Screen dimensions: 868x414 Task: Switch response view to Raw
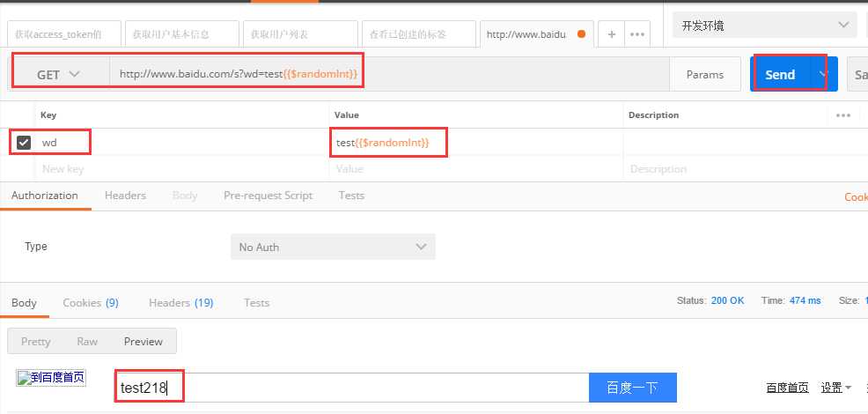(87, 342)
